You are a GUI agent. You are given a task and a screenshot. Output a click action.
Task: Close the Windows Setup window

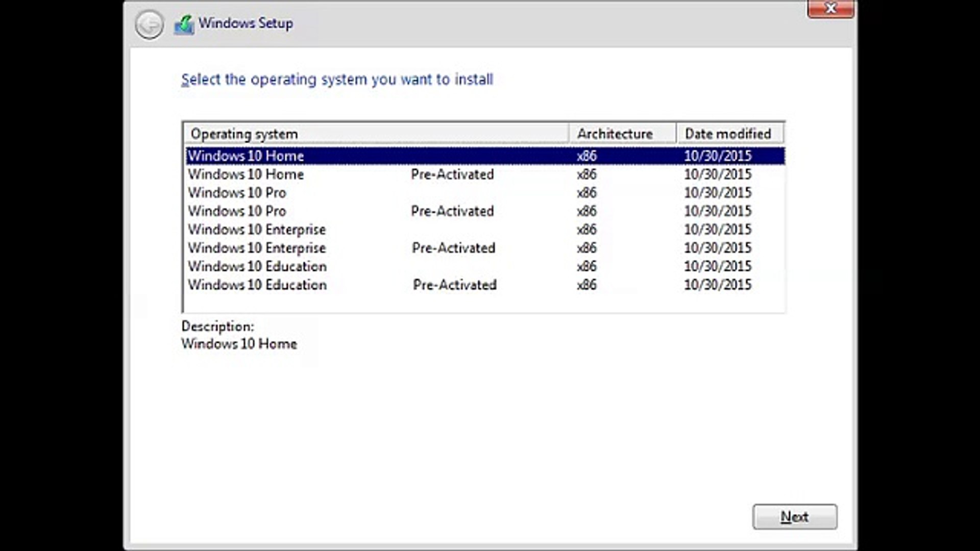click(830, 9)
